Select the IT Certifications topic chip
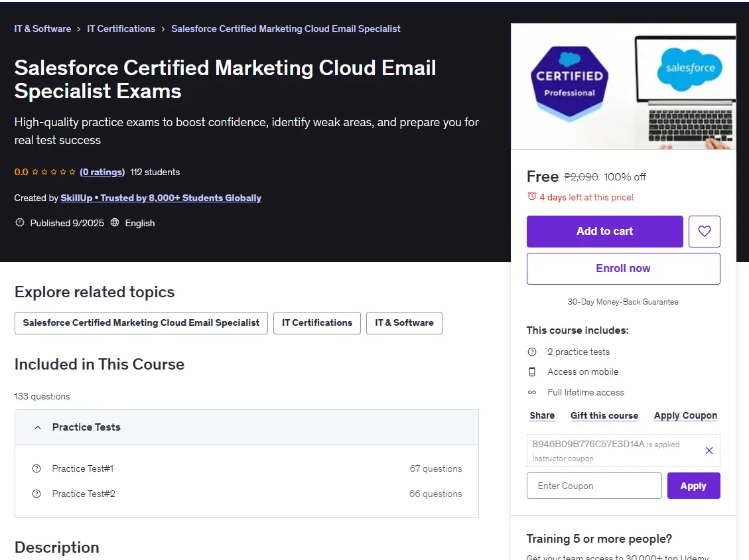 [316, 323]
